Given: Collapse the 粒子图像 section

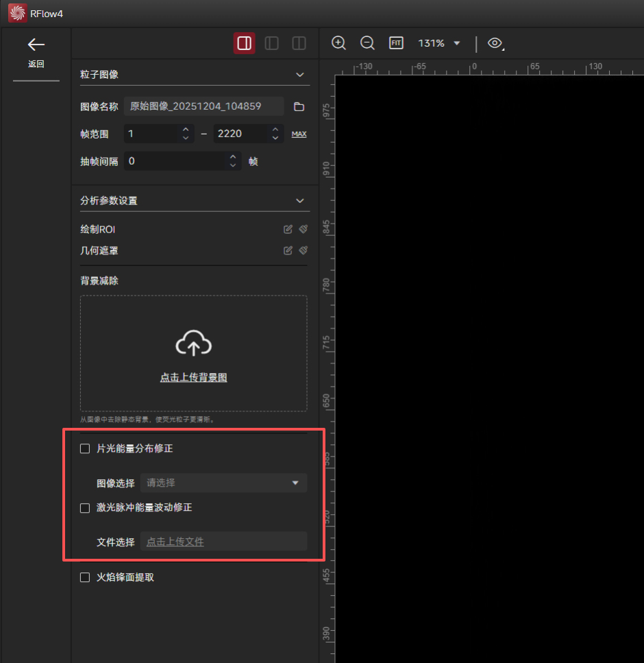Looking at the screenshot, I should 299,75.
